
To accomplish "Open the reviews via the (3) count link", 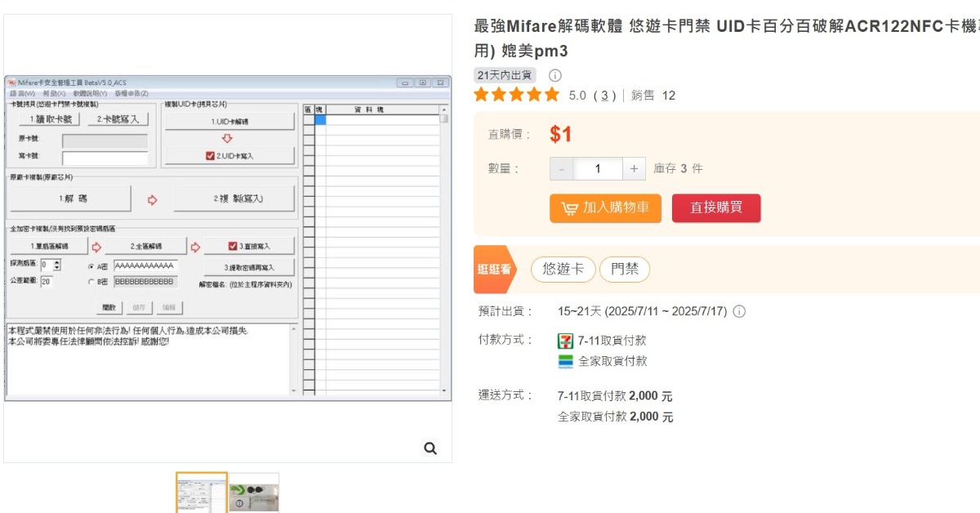I will click(x=604, y=96).
